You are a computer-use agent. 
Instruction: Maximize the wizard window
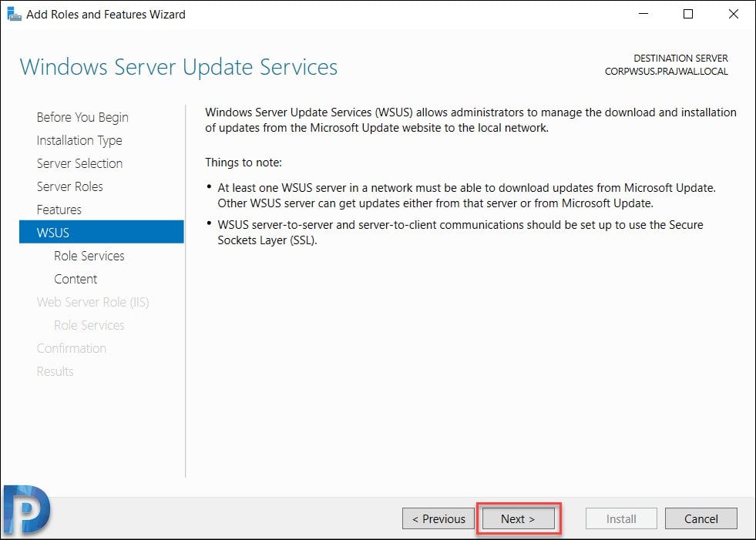(688, 14)
